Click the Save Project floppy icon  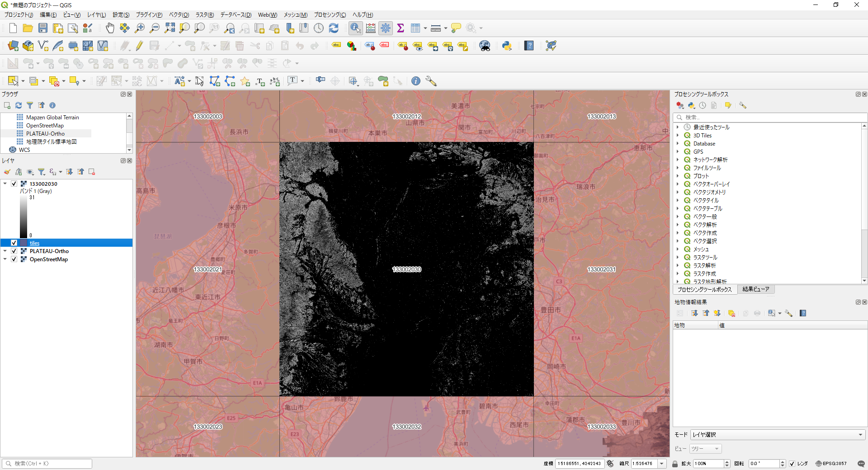pyautogui.click(x=43, y=28)
